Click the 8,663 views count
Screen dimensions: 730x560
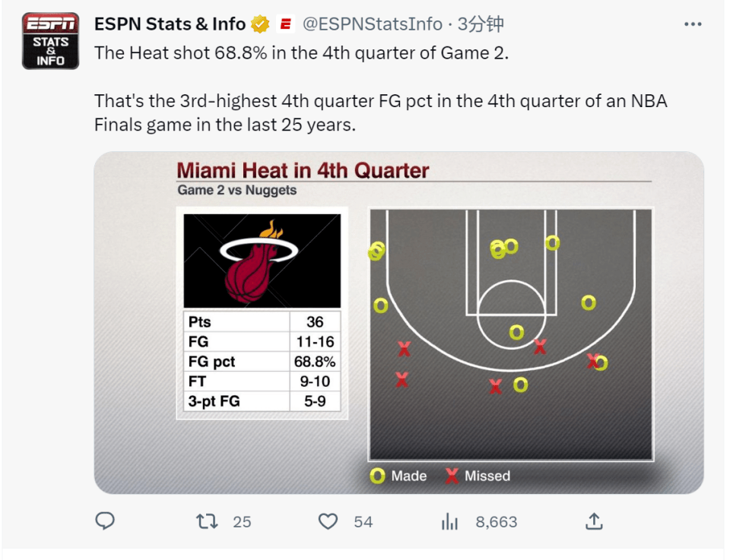(497, 522)
